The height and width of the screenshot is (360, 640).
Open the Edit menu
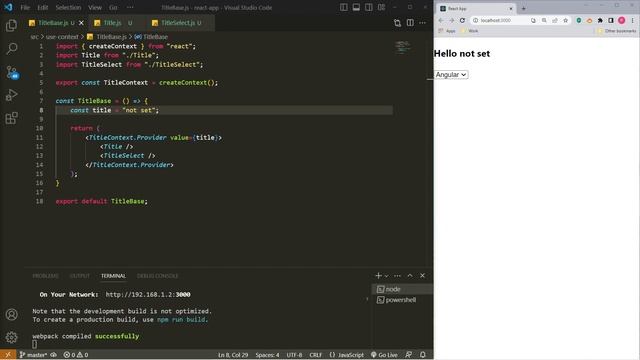(x=42, y=7)
